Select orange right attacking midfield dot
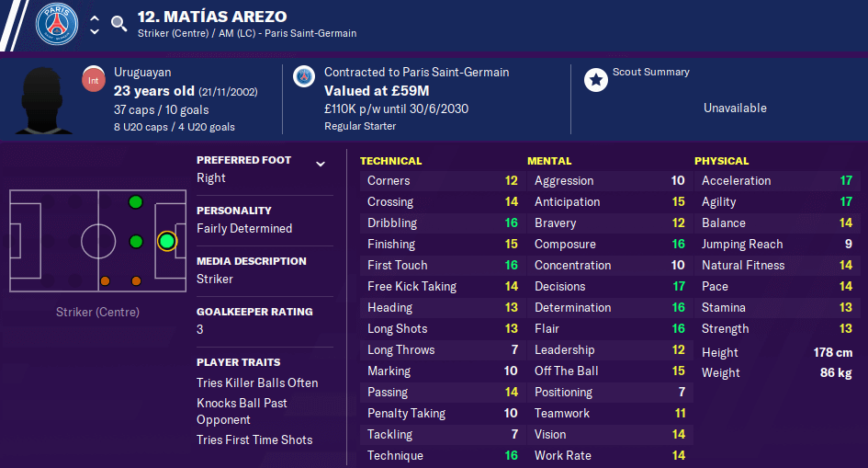 tap(136, 280)
